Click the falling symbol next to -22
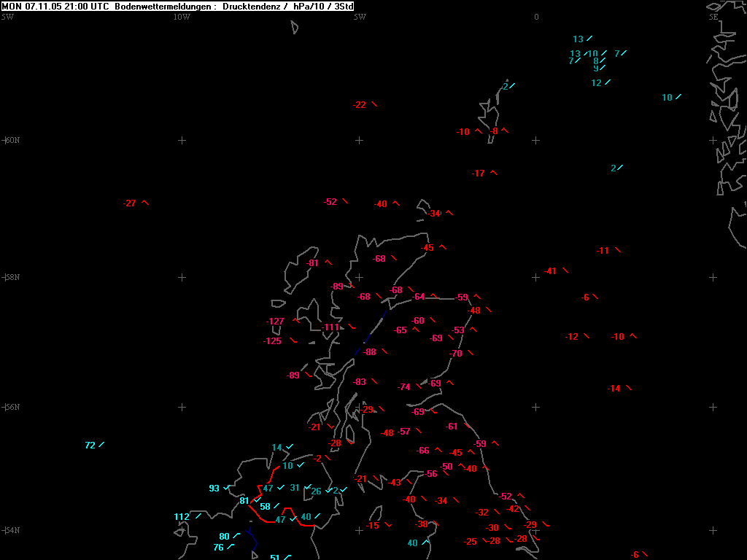 (x=374, y=104)
